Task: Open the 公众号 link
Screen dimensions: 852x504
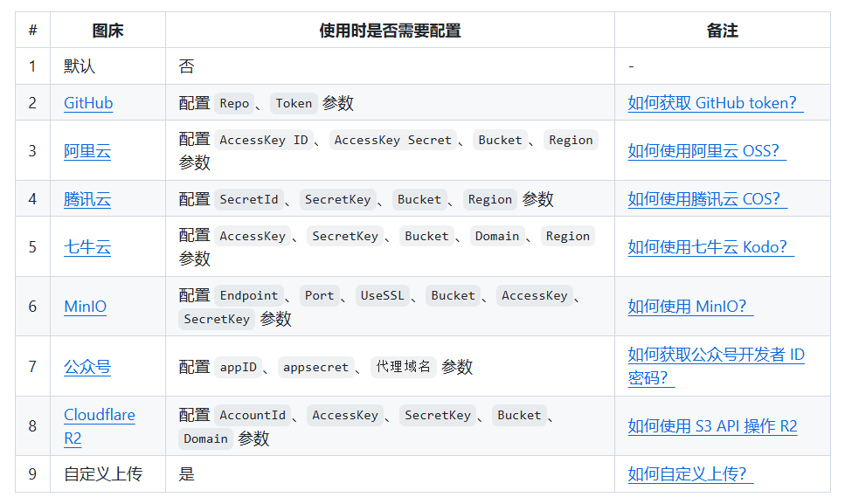Action: (x=87, y=367)
